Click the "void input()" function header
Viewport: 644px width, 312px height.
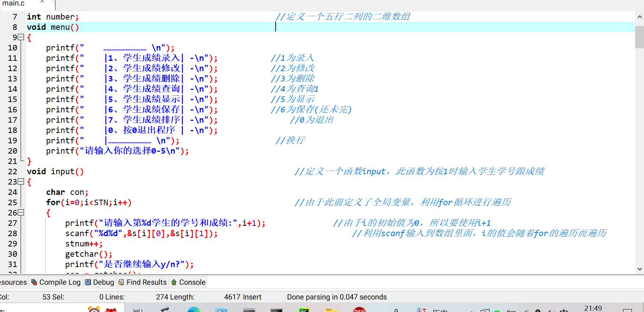55,172
